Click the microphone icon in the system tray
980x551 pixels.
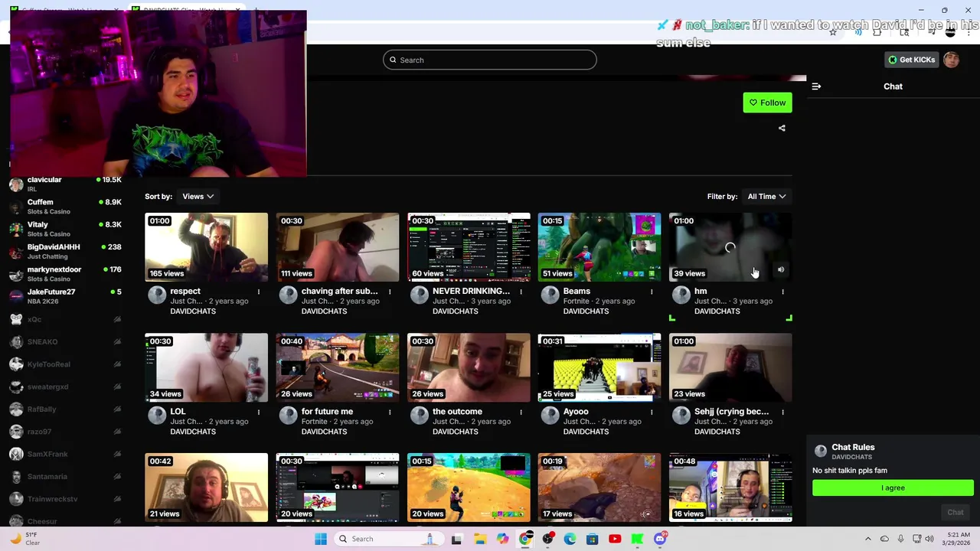pyautogui.click(x=900, y=539)
